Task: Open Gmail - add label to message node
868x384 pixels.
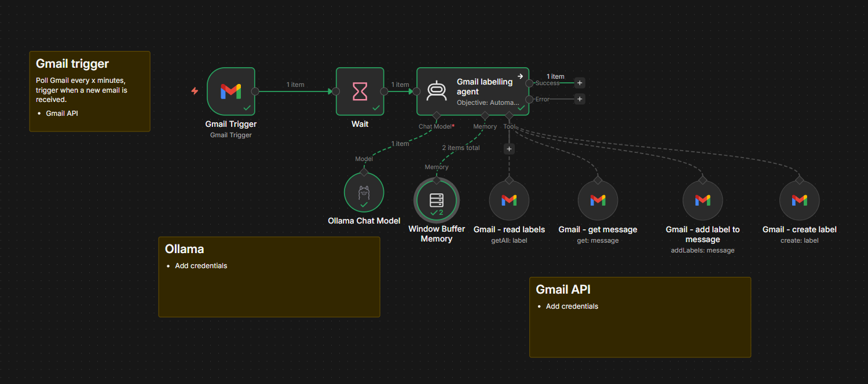Action: (x=702, y=200)
